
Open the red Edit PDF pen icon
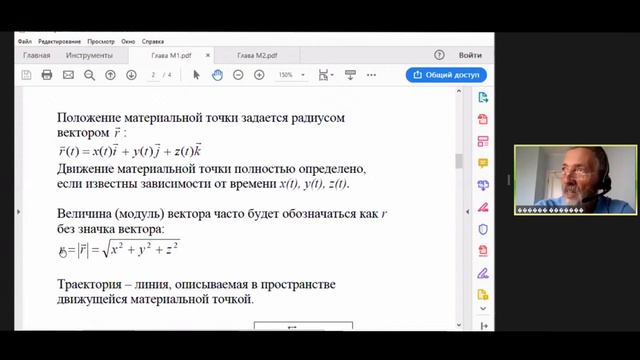coord(483,207)
